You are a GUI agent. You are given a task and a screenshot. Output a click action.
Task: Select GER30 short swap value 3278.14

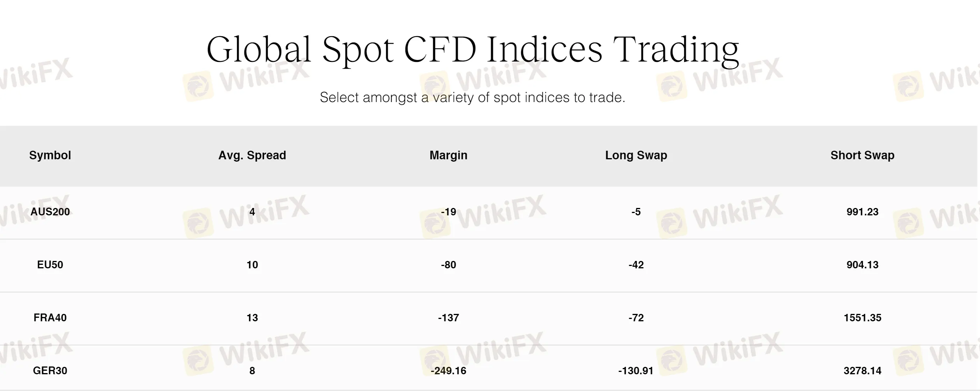(862, 371)
